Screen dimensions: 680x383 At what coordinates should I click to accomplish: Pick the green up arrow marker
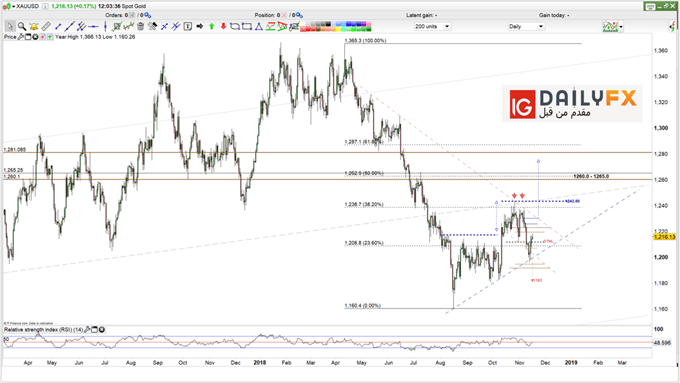[212, 26]
